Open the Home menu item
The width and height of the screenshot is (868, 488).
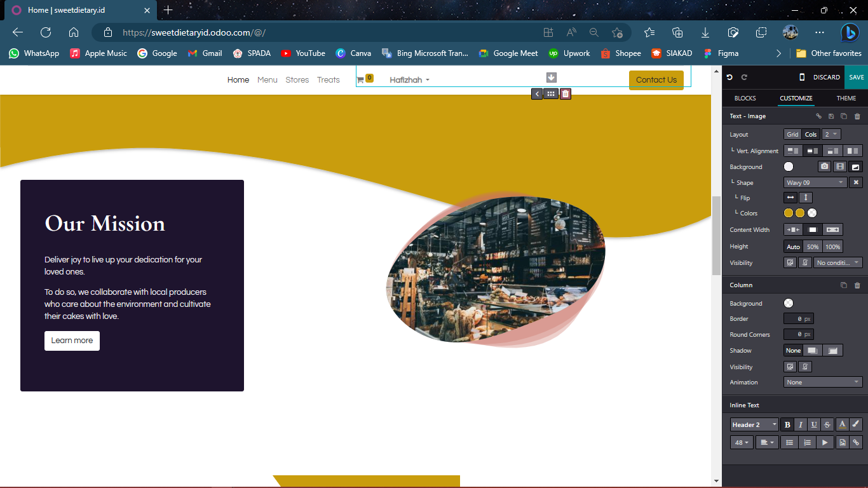[238, 80]
